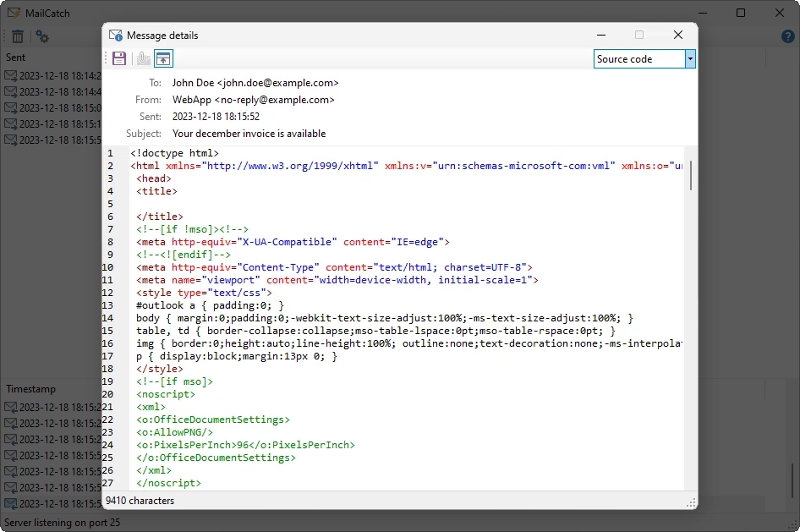Viewport: 800px width, 532px height.
Task: Click the '<!doctype html>' code line
Action: (x=174, y=153)
